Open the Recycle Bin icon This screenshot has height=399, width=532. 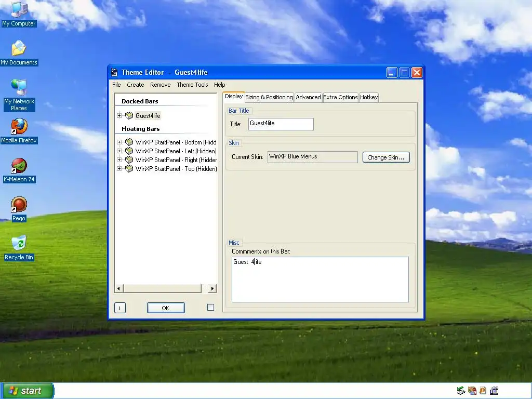coord(19,248)
